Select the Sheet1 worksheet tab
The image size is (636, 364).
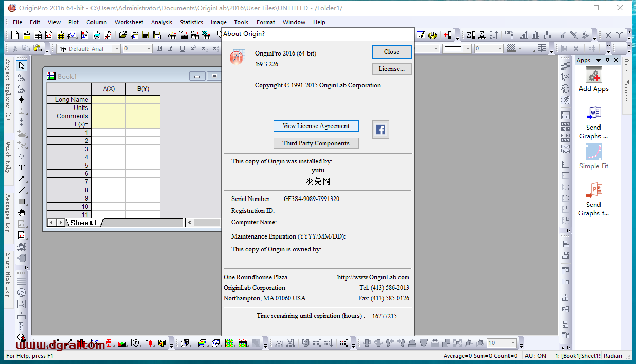[83, 223]
